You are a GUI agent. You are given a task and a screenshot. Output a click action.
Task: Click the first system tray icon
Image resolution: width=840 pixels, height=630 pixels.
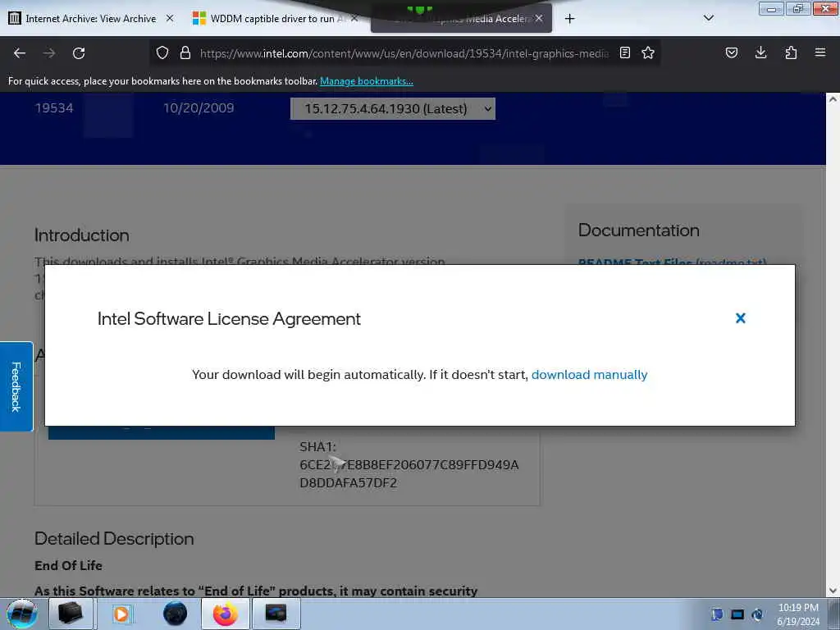pos(717,614)
